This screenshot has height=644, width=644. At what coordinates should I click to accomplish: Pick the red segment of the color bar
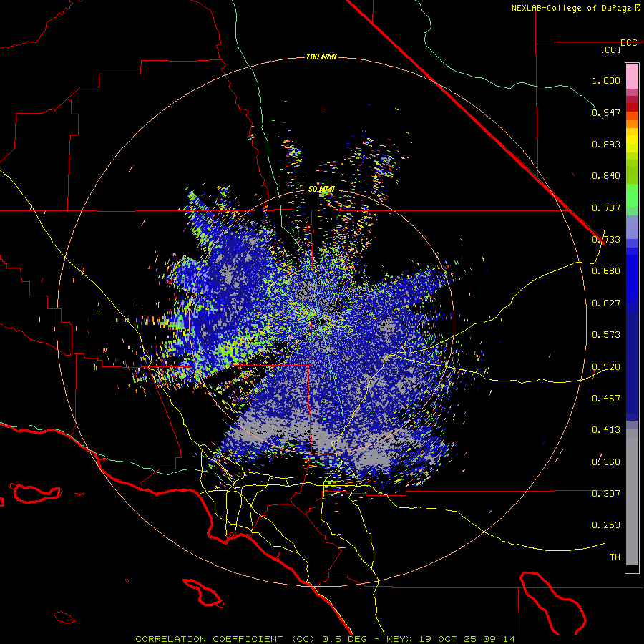click(x=632, y=107)
